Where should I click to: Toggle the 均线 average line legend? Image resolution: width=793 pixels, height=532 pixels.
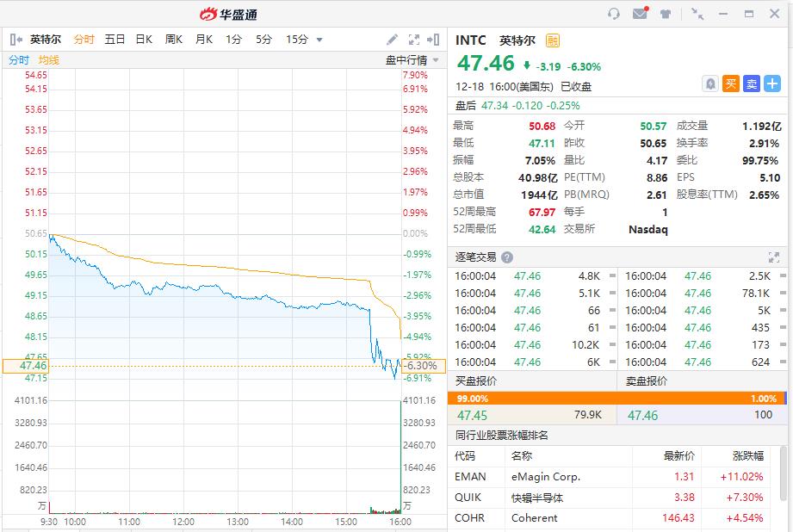pyautogui.click(x=49, y=60)
